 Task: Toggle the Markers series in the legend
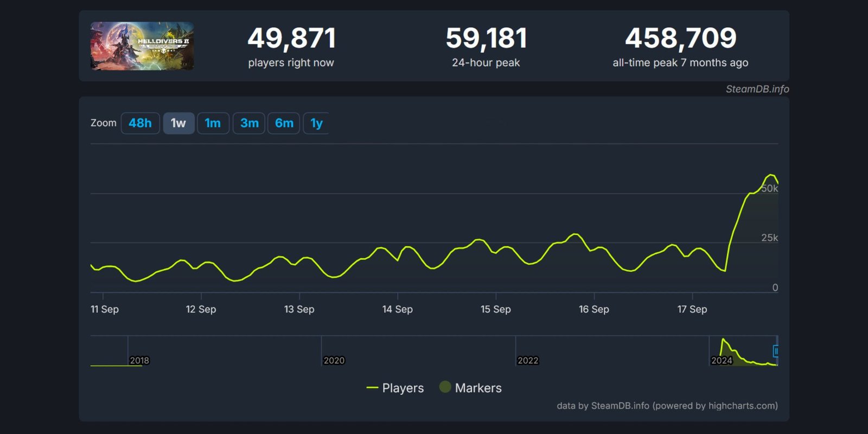pos(470,388)
